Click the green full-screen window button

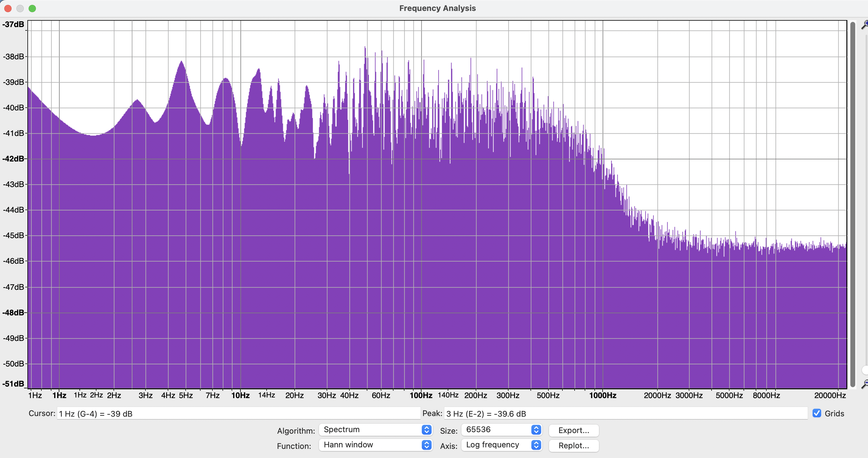click(x=32, y=9)
